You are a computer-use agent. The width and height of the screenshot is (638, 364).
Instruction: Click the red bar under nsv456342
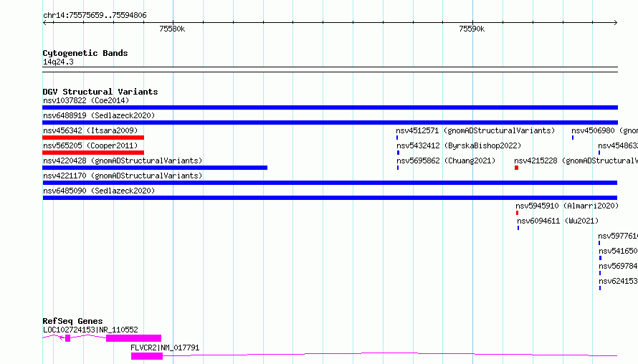point(93,138)
